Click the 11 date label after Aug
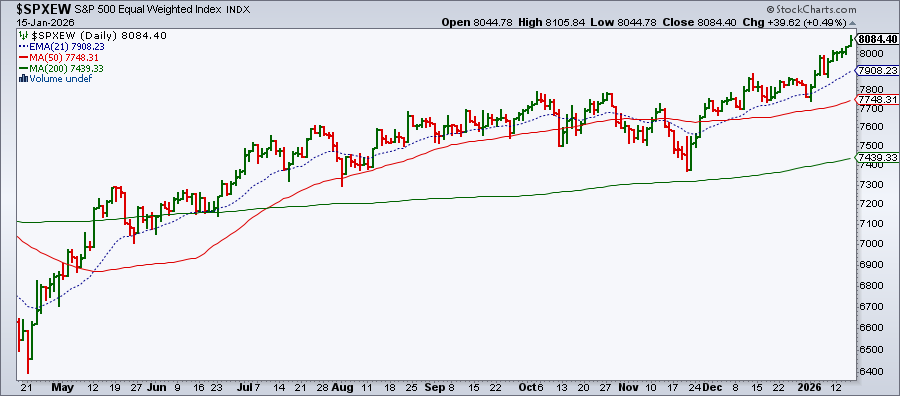This screenshot has height=396, width=900. click(x=367, y=386)
